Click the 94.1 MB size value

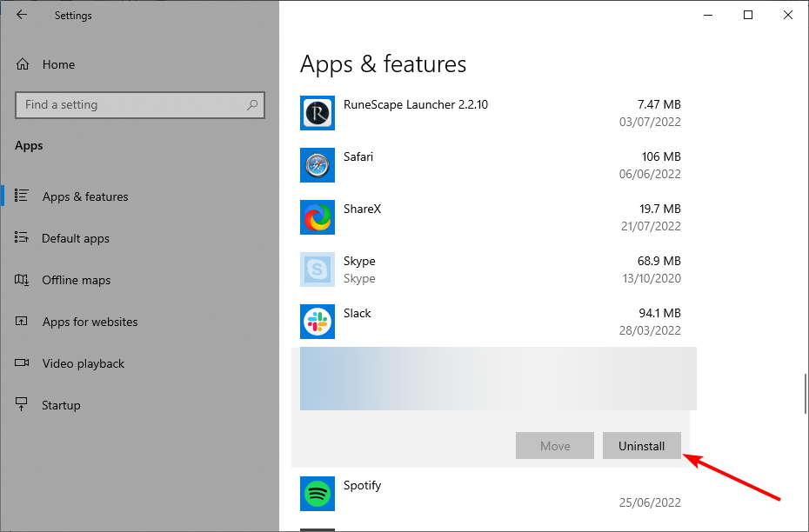tap(659, 313)
